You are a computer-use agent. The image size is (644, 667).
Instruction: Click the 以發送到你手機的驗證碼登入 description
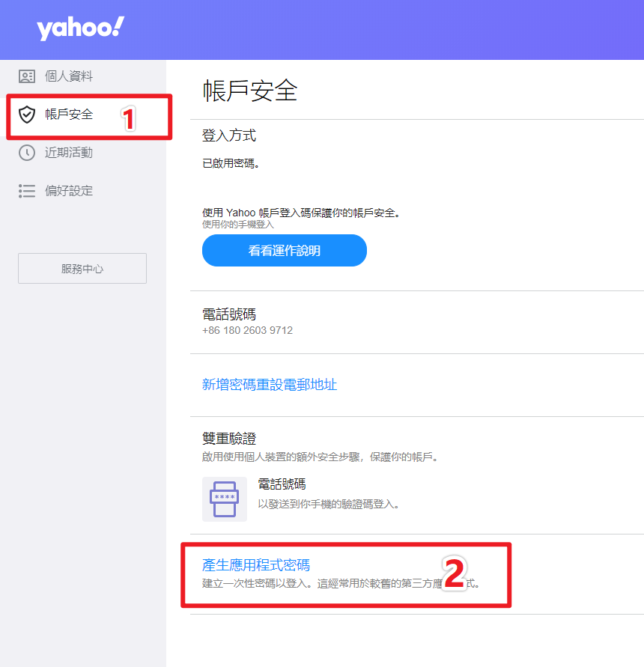coord(329,504)
